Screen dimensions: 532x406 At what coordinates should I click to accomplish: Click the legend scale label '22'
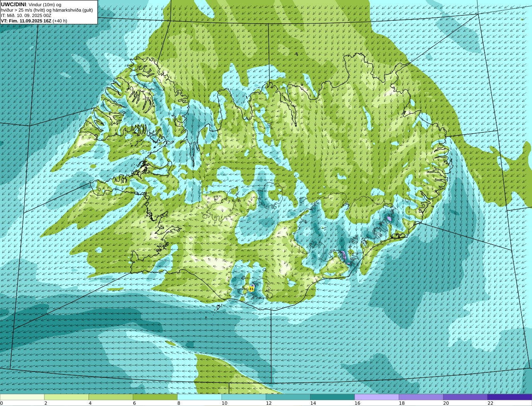click(x=490, y=403)
